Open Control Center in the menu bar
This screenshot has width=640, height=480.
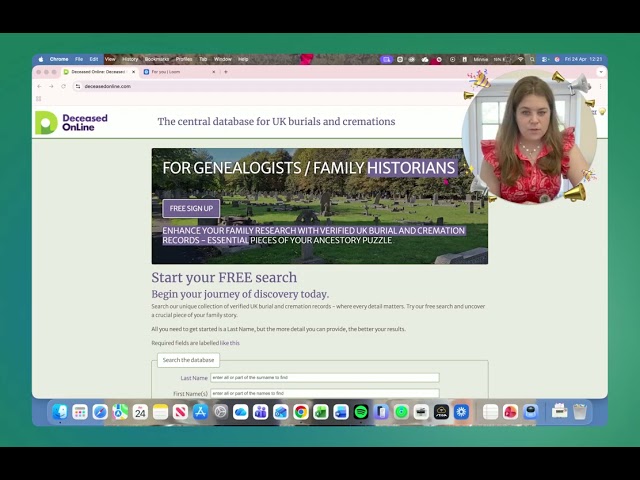click(544, 59)
